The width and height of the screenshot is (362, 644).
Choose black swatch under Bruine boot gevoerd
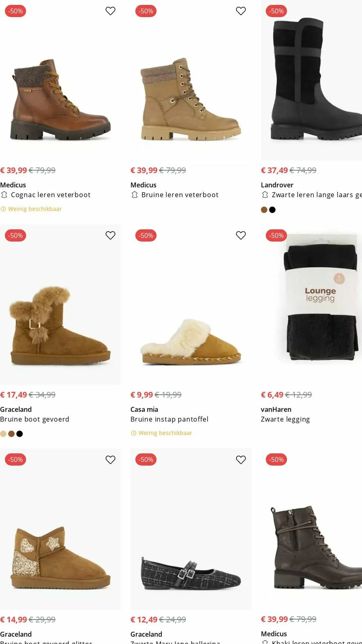[x=20, y=434]
